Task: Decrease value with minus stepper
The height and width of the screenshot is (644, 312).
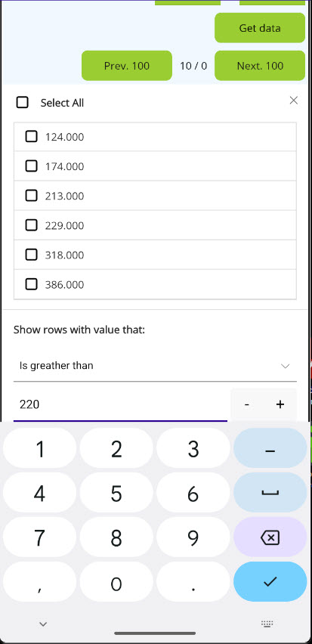Action: pyautogui.click(x=247, y=404)
